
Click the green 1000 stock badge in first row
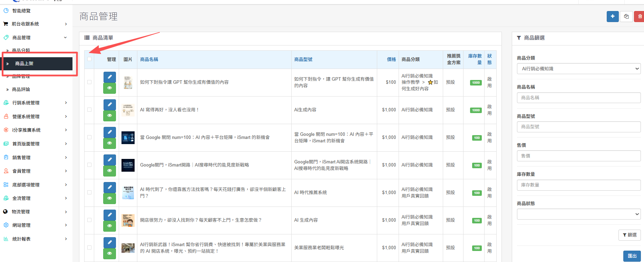tap(476, 83)
